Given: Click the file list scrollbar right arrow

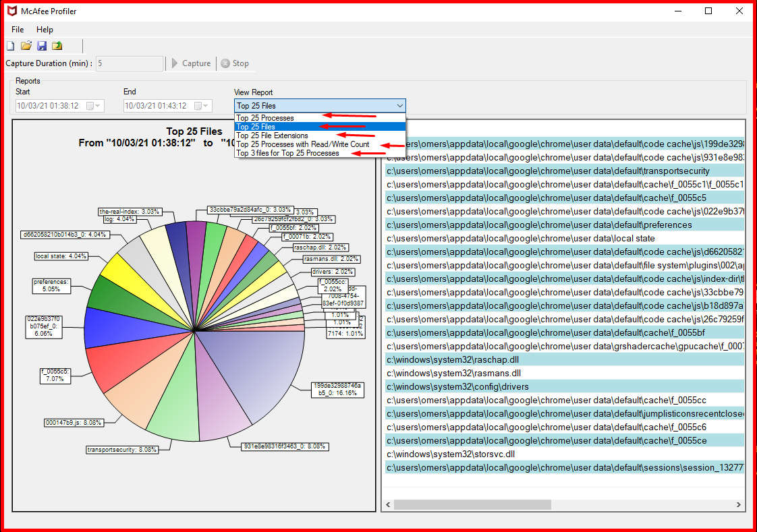Looking at the screenshot, I should tap(738, 504).
